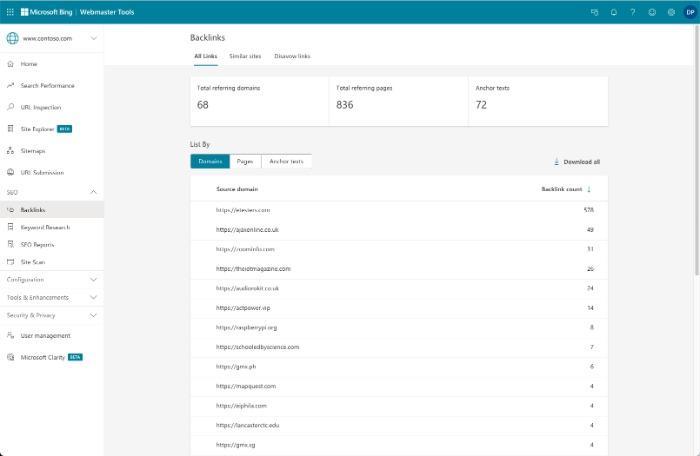Viewport: 700px width, 456px height.
Task: Click the Microsoft Clarity icon
Action: point(11,357)
